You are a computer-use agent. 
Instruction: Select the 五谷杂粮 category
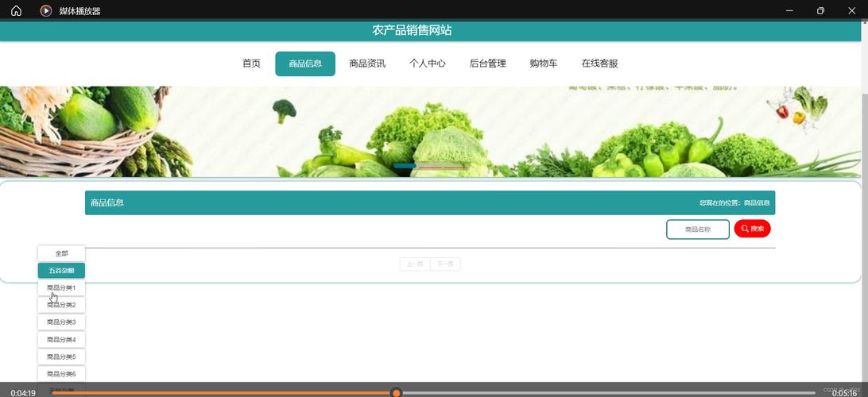click(61, 271)
